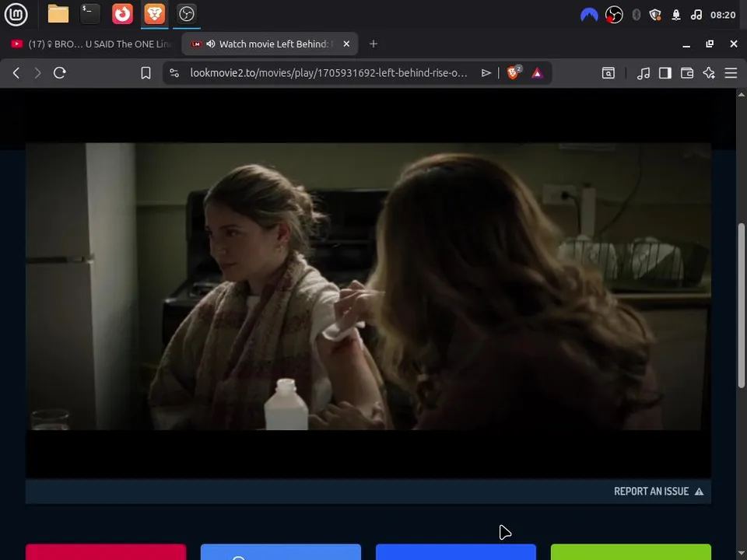Viewport: 747px width, 560px height.
Task: Click the blue VPN tray icon
Action: tap(589, 15)
